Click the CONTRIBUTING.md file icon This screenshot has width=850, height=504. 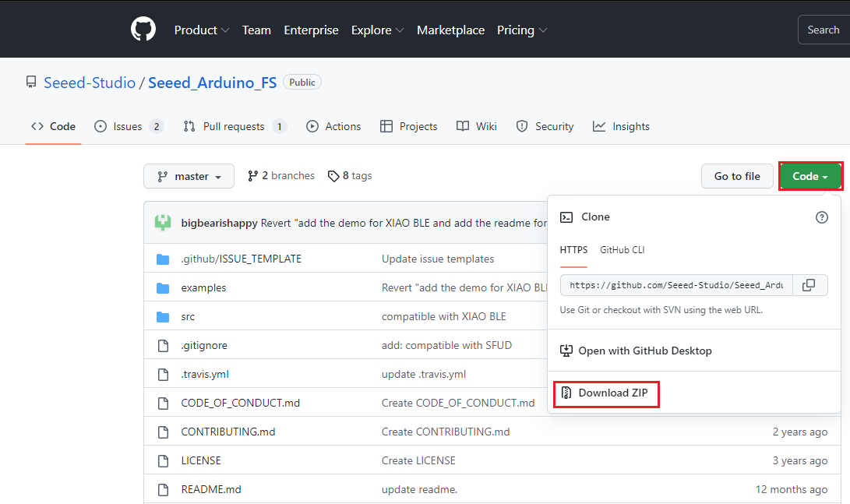pyautogui.click(x=163, y=432)
